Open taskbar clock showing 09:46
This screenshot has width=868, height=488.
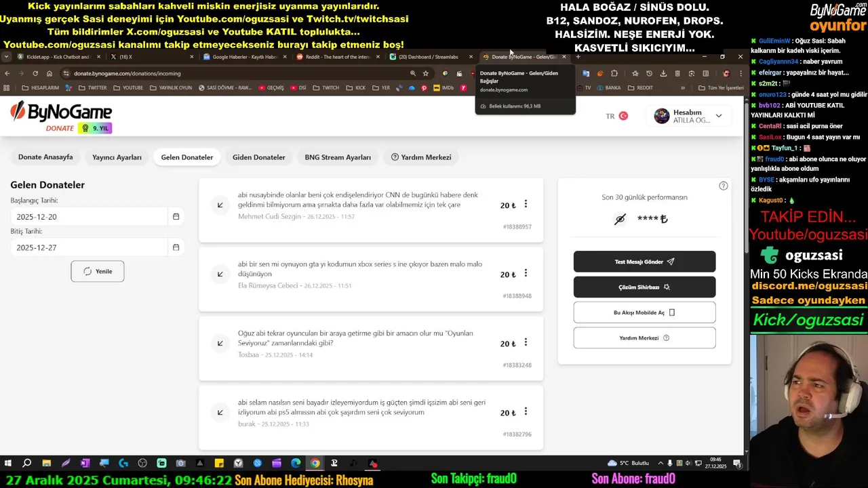[717, 463]
